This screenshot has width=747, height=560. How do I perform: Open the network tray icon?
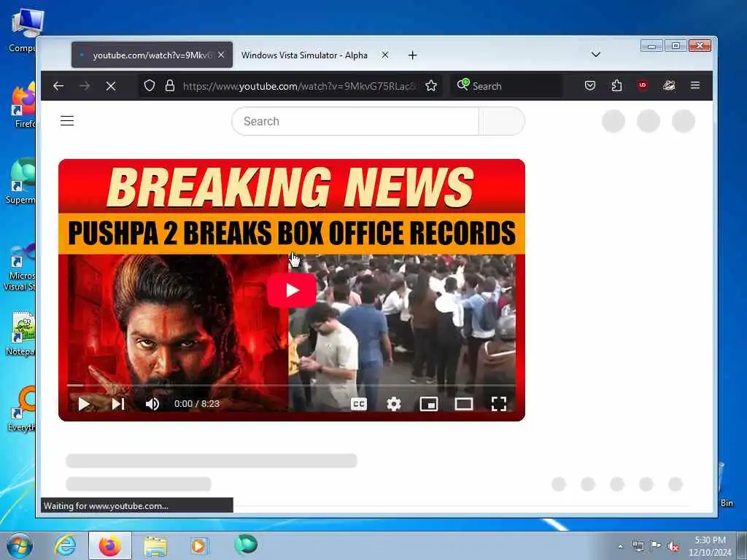pyautogui.click(x=638, y=546)
